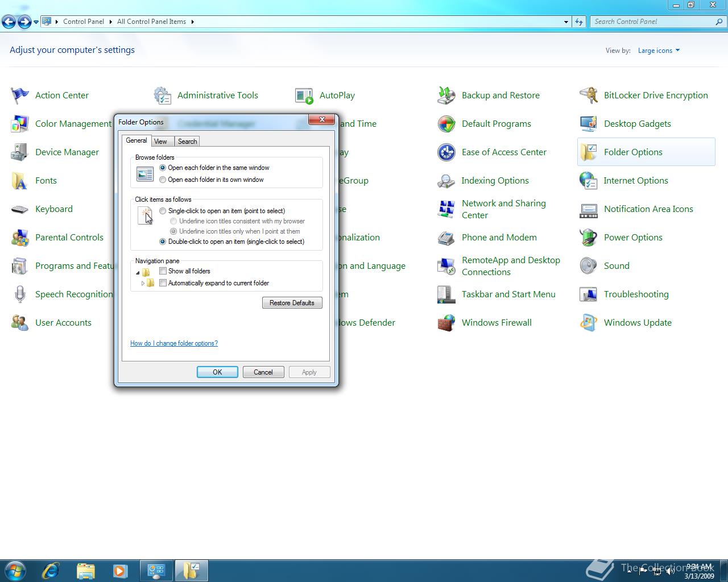Viewport: 728px width, 582px height.
Task: Open the Speech Recognition microphone icon
Action: (x=20, y=294)
